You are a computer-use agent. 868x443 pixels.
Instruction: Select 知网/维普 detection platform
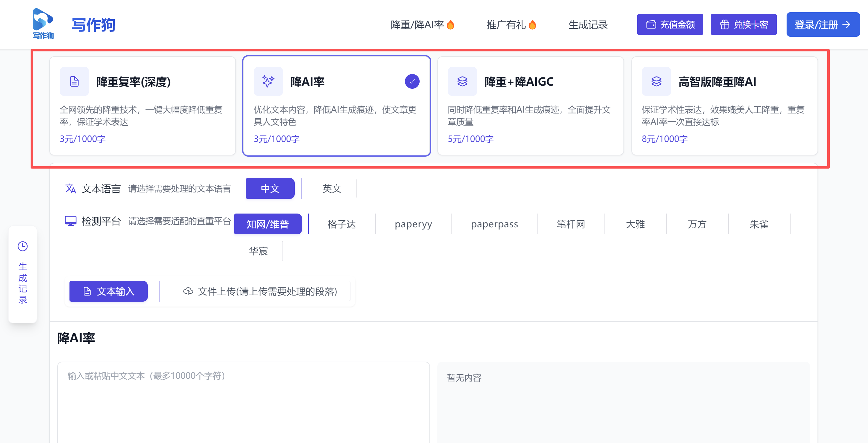pyautogui.click(x=268, y=224)
